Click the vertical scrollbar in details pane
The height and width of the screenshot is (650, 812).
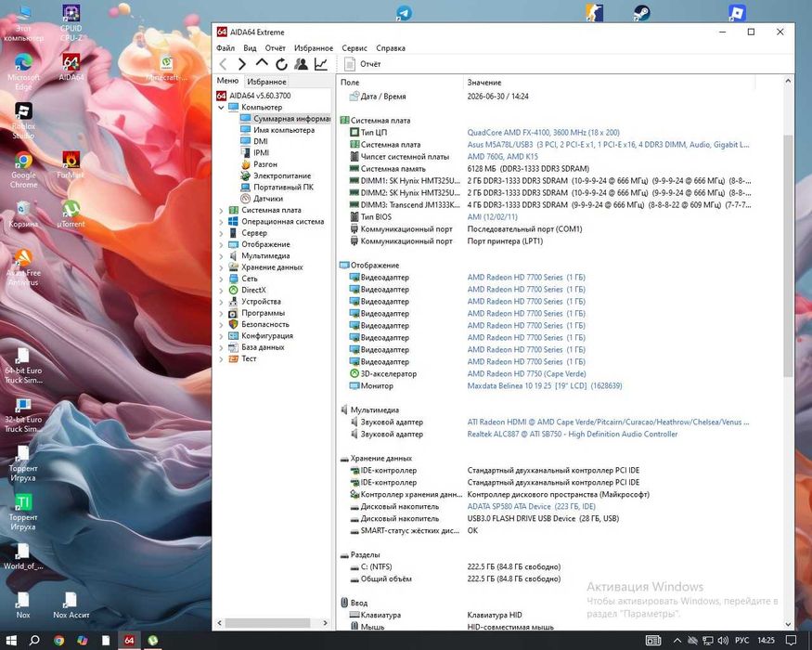click(x=788, y=256)
